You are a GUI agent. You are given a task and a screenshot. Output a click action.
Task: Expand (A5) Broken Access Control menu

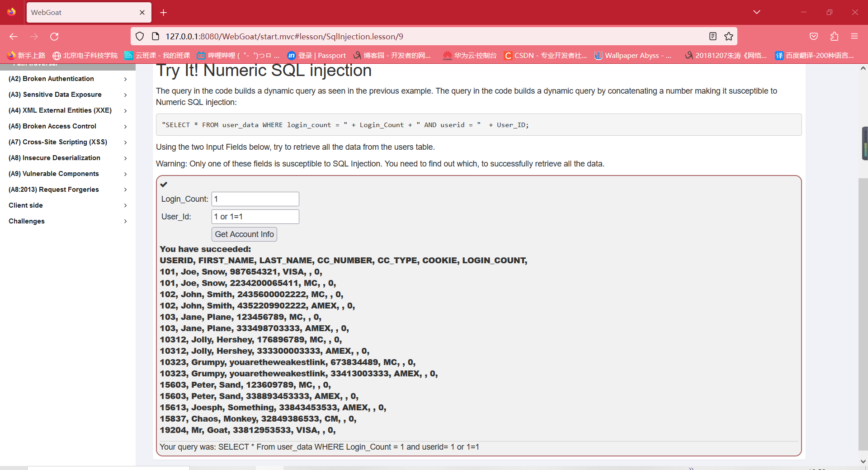click(68, 126)
